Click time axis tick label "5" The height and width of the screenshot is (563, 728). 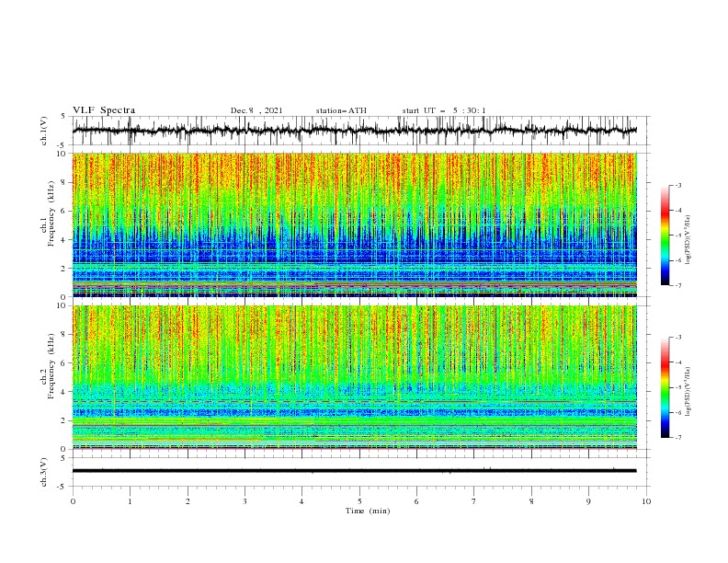point(359,501)
